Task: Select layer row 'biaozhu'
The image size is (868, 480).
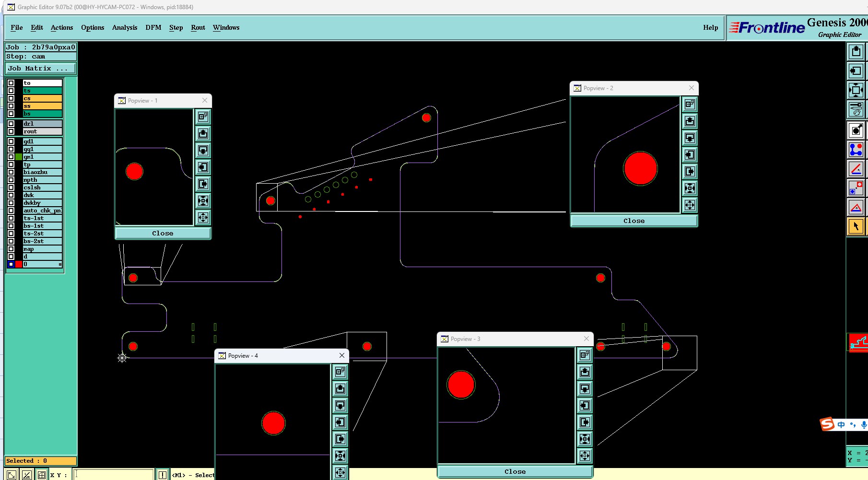Action: click(x=43, y=172)
